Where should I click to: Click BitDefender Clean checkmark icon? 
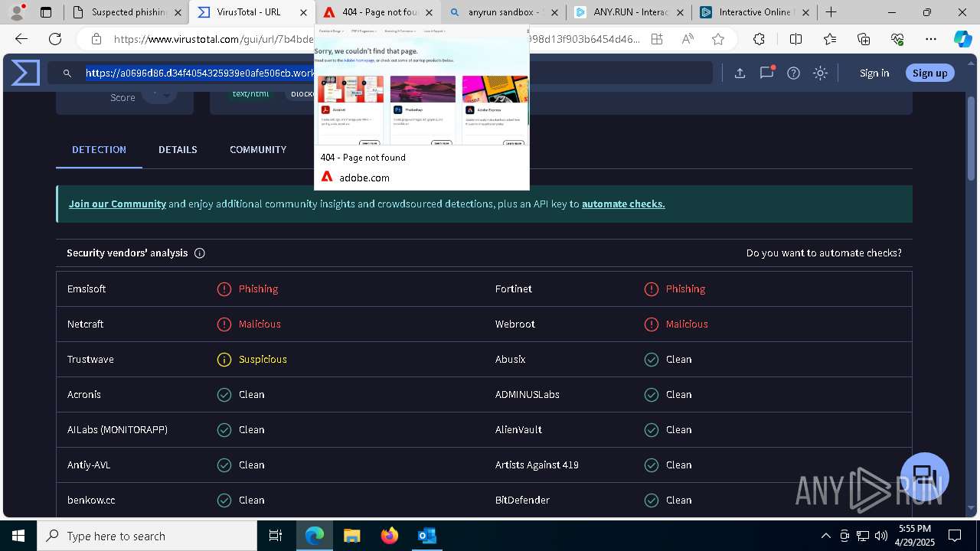pyautogui.click(x=652, y=500)
